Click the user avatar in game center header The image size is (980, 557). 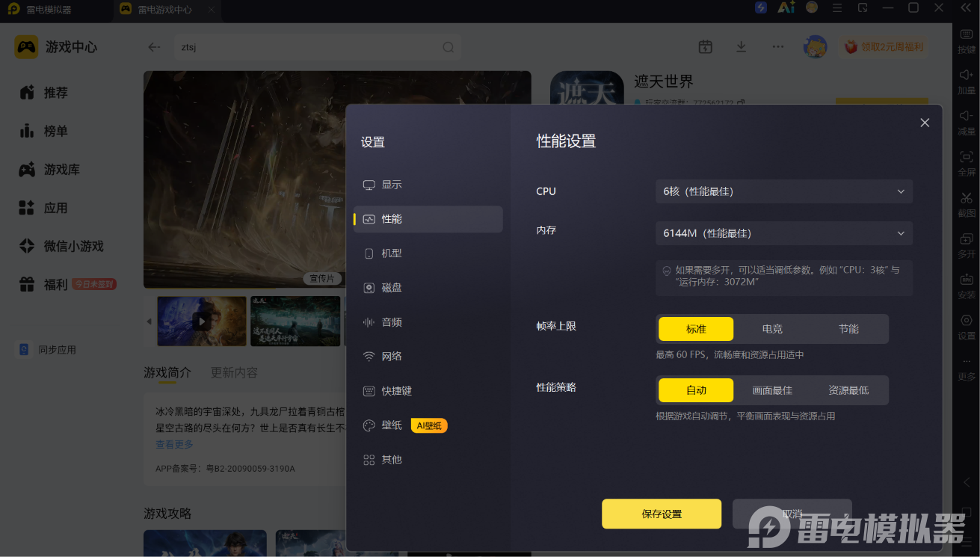815,46
